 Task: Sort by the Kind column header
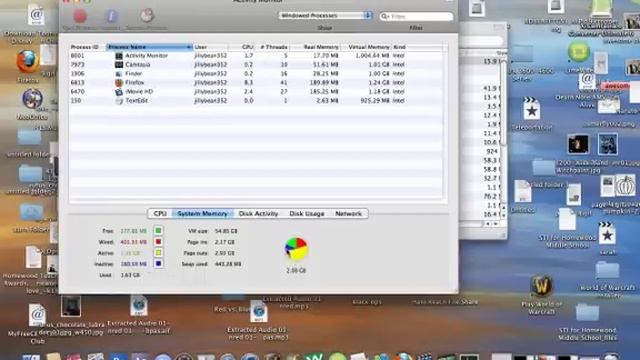tap(418, 47)
